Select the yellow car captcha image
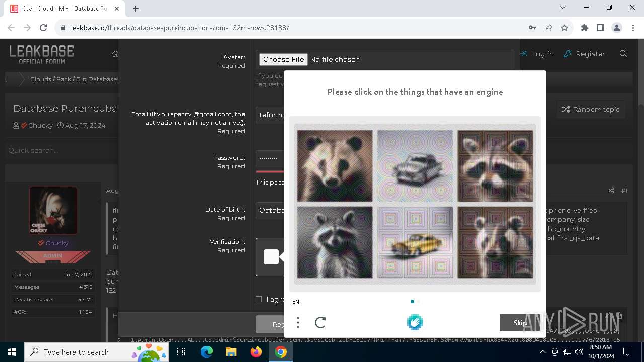Viewport: 644px width, 362px height. tap(415, 242)
